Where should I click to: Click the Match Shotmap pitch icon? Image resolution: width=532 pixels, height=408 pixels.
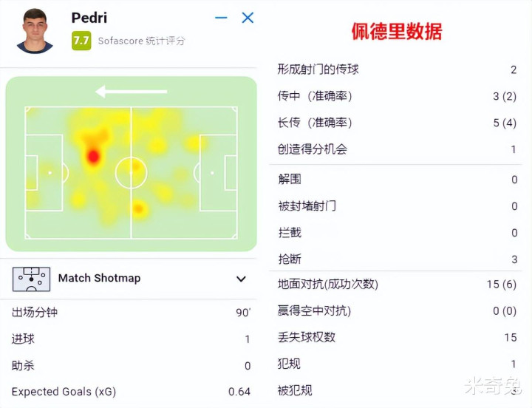[31, 279]
